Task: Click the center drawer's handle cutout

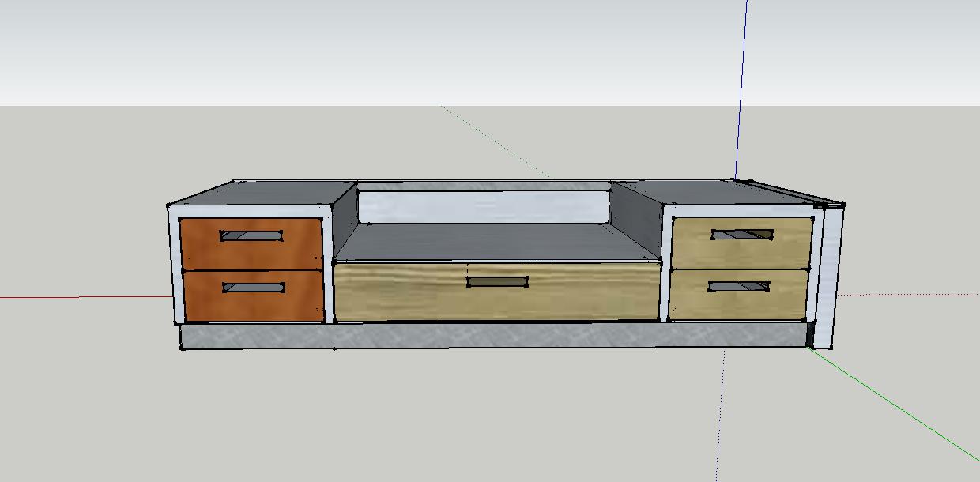Action: (497, 281)
